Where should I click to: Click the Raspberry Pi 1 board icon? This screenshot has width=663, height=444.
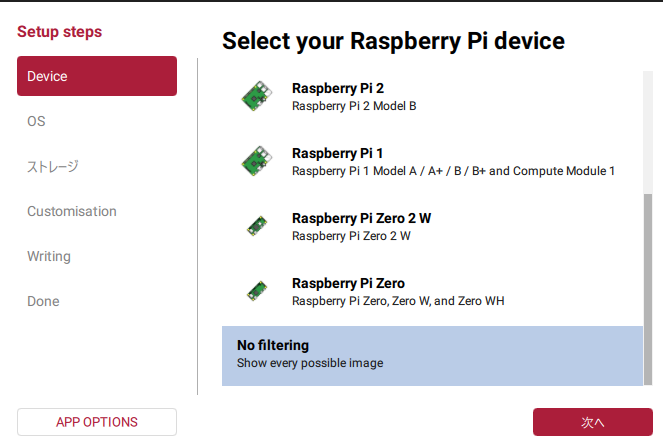[x=256, y=161]
